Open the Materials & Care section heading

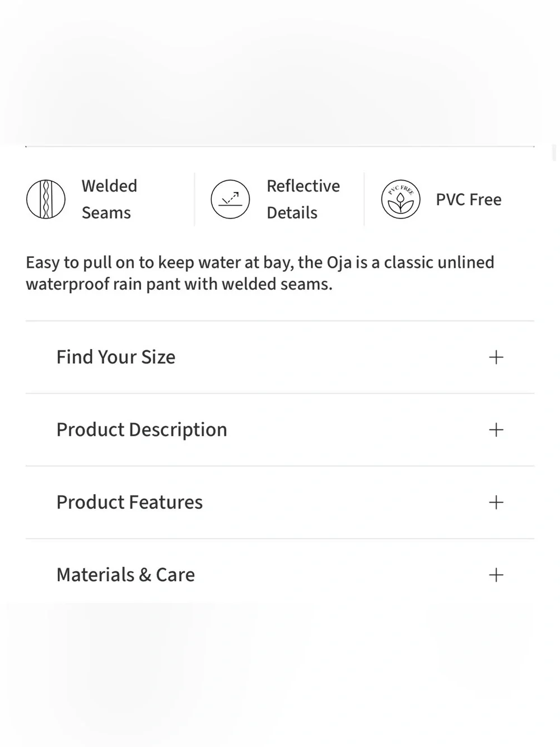click(125, 575)
